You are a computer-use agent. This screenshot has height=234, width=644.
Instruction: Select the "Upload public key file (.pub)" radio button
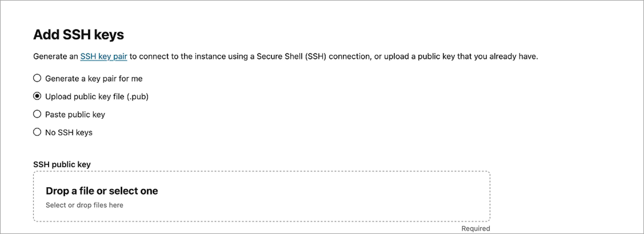37,96
